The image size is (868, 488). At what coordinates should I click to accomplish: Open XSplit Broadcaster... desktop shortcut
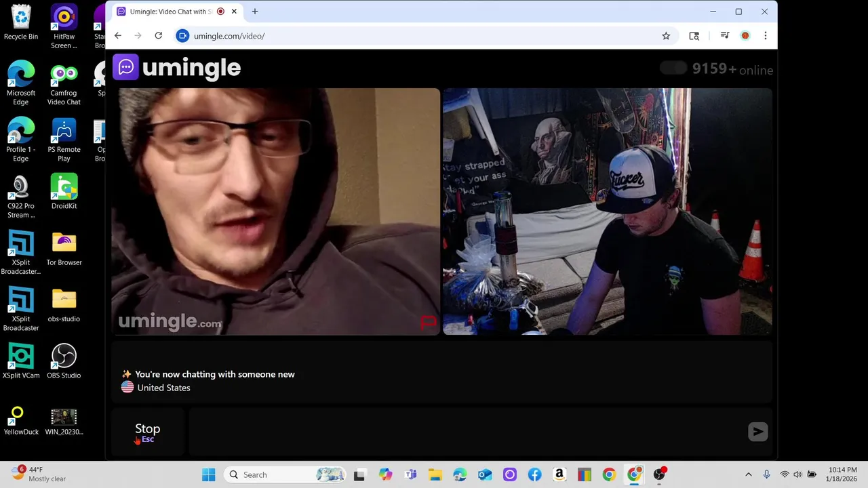click(21, 253)
